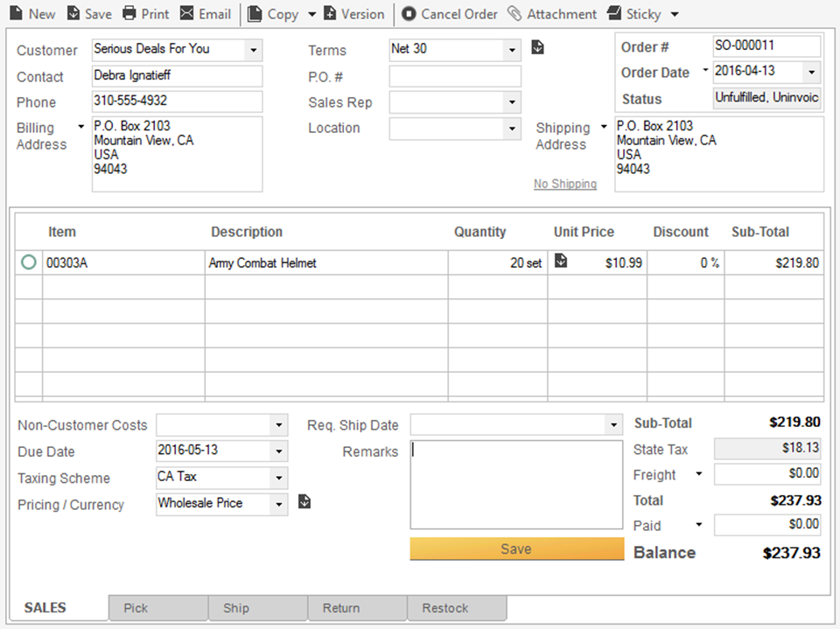The width and height of the screenshot is (840, 629).
Task: Click the document icon beside Terms
Action: point(537,48)
